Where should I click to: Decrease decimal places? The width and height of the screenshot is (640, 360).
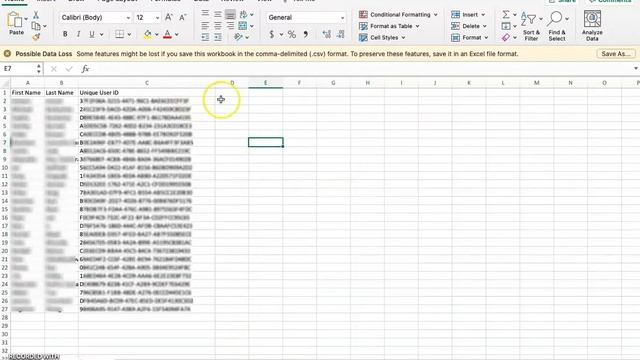[340, 34]
